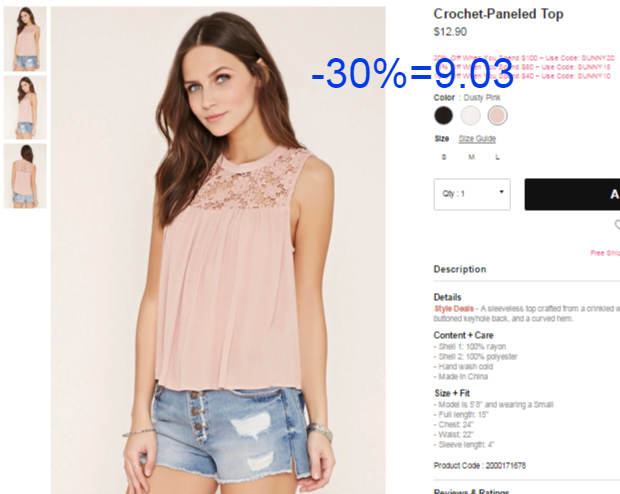
Task: Click the pink Free Shipping link
Action: (x=605, y=253)
